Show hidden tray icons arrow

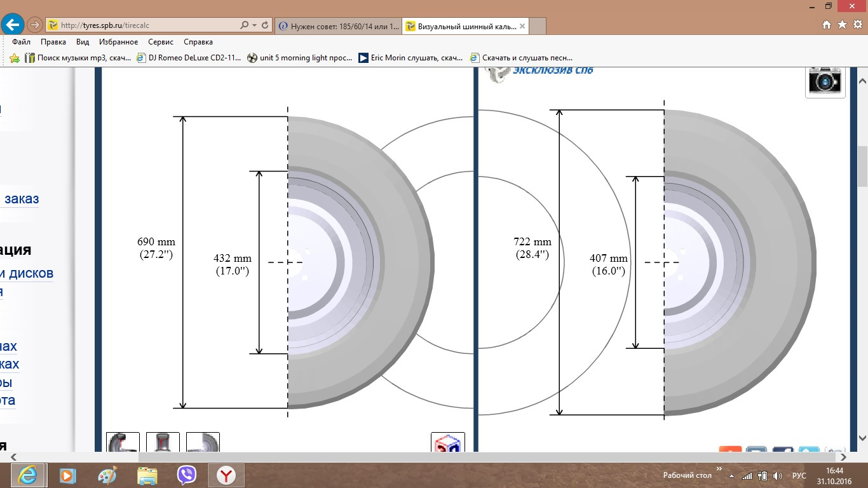732,476
